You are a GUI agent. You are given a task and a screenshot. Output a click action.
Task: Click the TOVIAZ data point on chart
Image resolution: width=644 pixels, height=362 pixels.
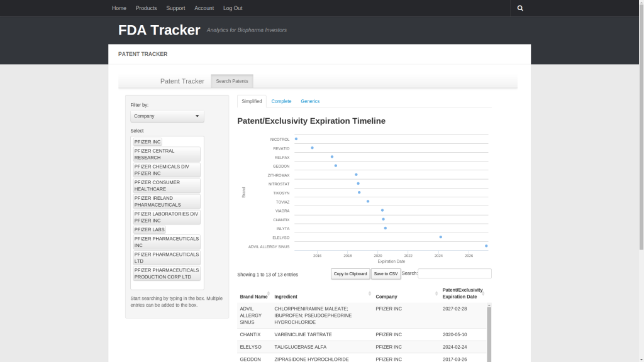[x=368, y=202]
